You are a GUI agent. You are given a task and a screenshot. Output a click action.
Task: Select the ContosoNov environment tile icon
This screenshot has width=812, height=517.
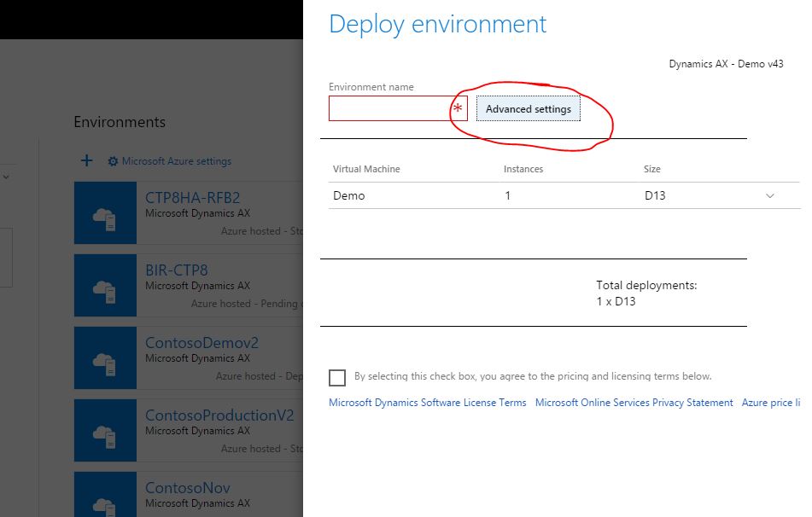tap(105, 494)
